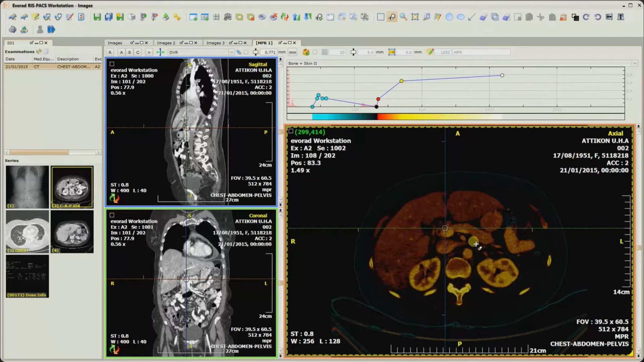This screenshot has width=644, height=362.
Task: Click the clockwise rotate icon
Action: click(586, 17)
